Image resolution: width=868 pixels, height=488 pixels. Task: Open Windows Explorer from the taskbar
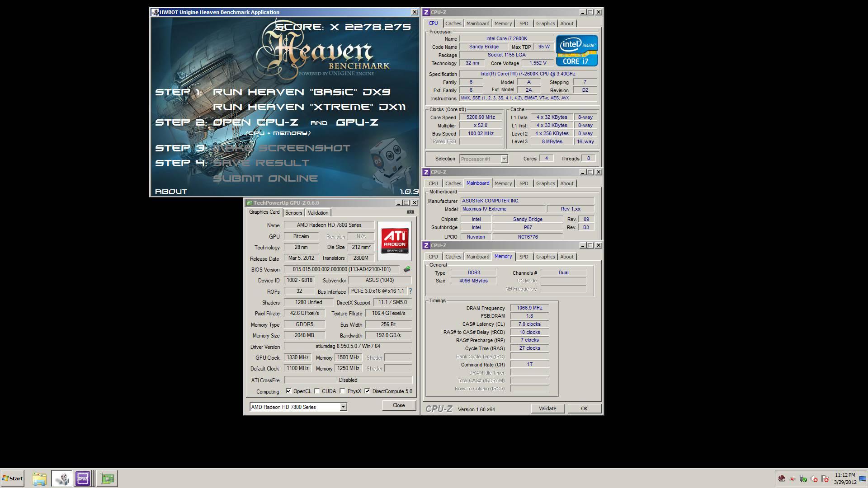39,479
